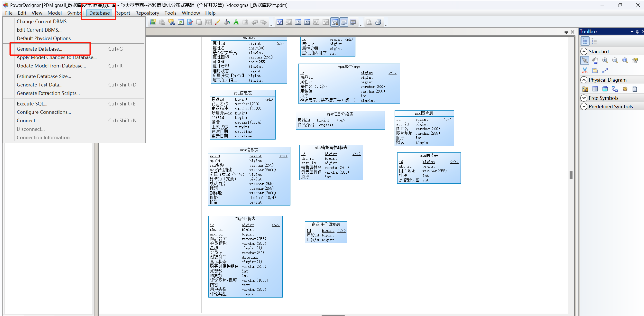This screenshot has height=316, width=644.
Task: Choose Update Model from Database
Action: click(x=74, y=66)
